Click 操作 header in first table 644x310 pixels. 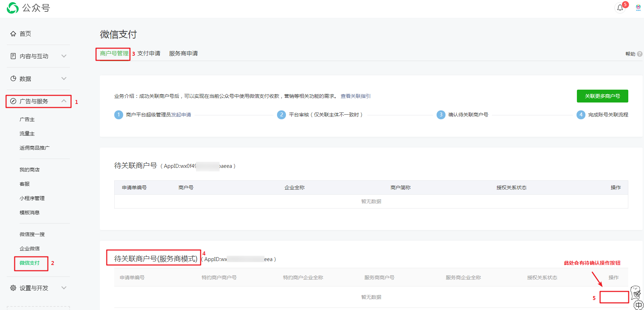(616, 187)
